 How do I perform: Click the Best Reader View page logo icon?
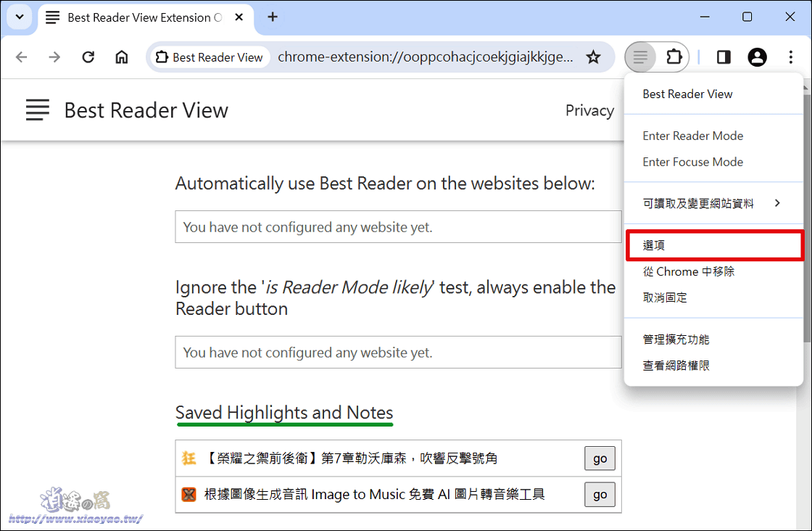point(38,110)
